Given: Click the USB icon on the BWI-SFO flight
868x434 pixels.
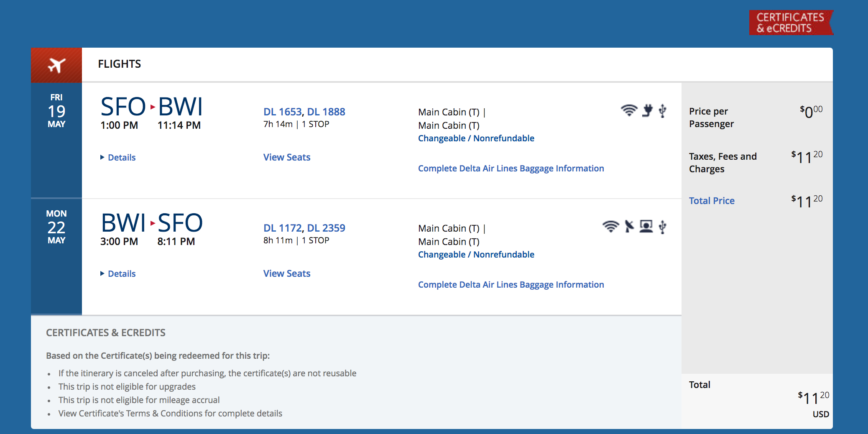Looking at the screenshot, I should 662,227.
